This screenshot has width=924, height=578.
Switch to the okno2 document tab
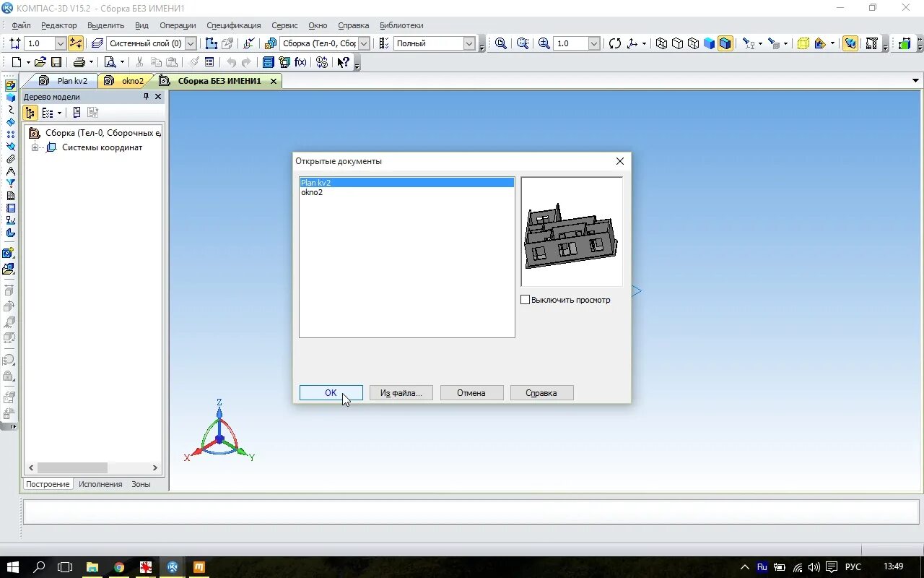[125, 81]
